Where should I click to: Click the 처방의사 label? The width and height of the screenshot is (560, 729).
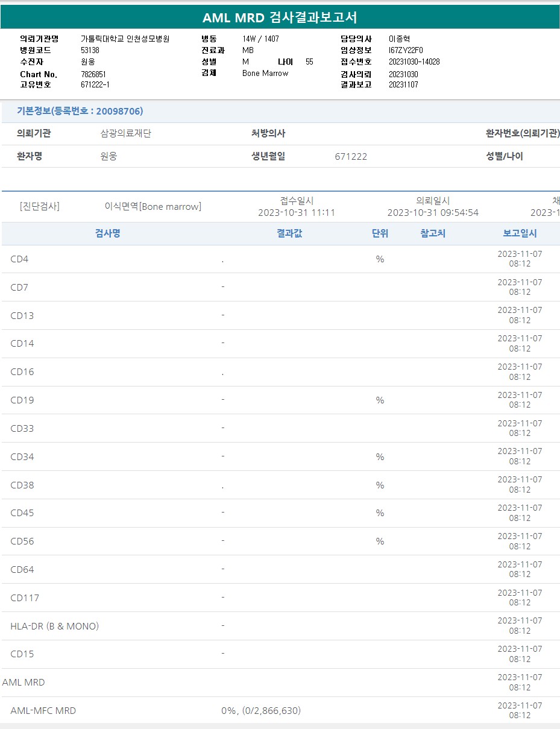[268, 134]
